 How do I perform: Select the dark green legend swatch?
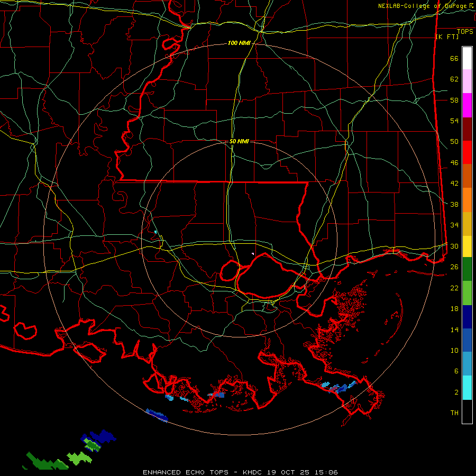[x=467, y=269]
